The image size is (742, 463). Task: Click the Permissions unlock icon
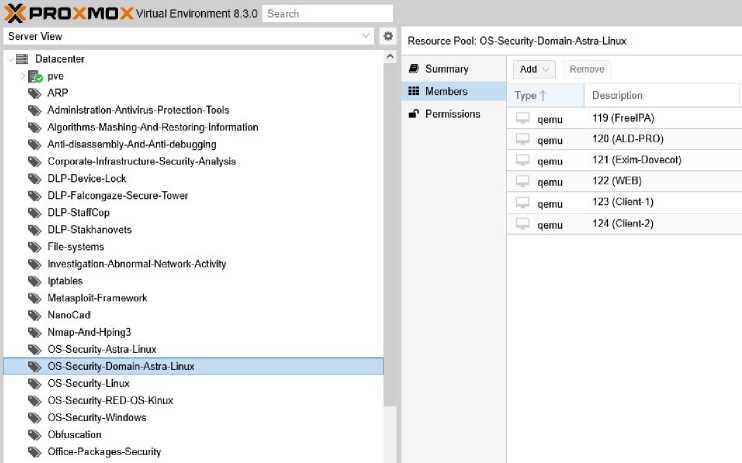coord(414,114)
